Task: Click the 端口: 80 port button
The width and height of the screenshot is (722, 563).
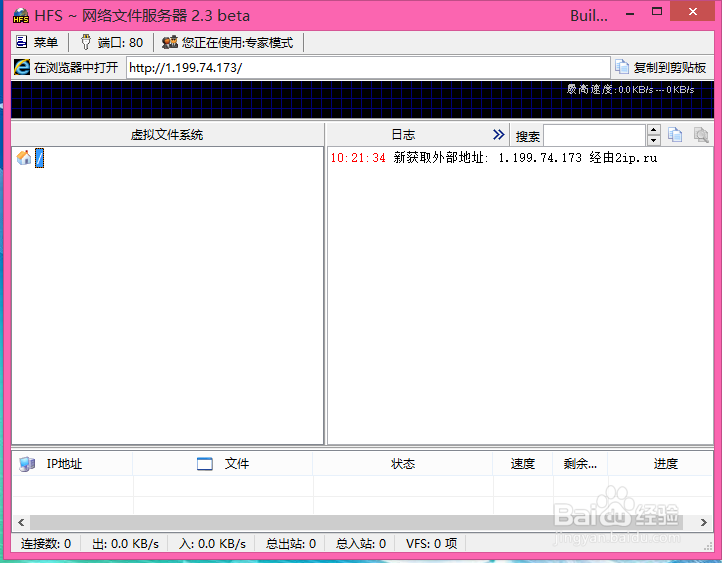Action: (x=112, y=42)
